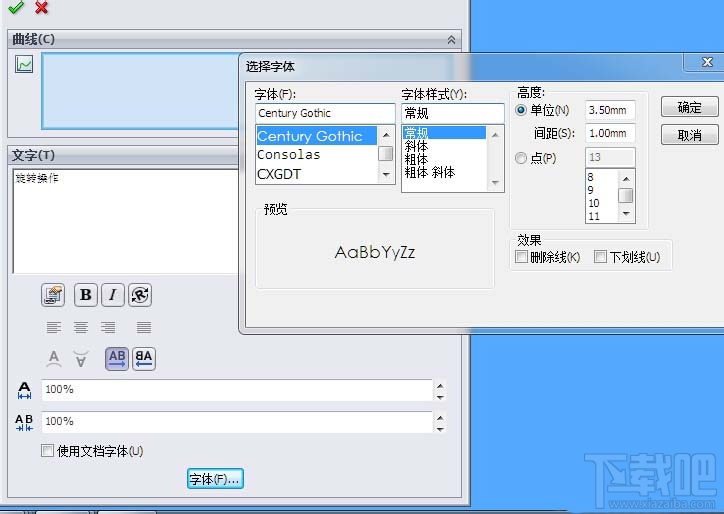Select the 点(P) radio button

[x=520, y=158]
